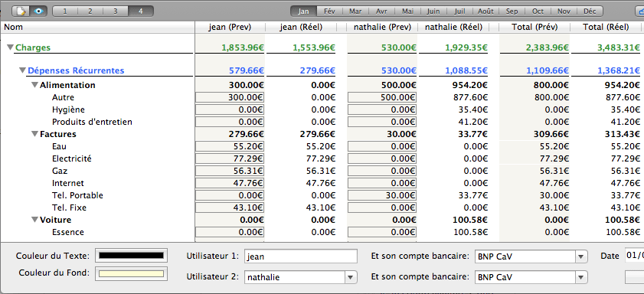Click the Date input field
The image size is (644, 294).
635,256
